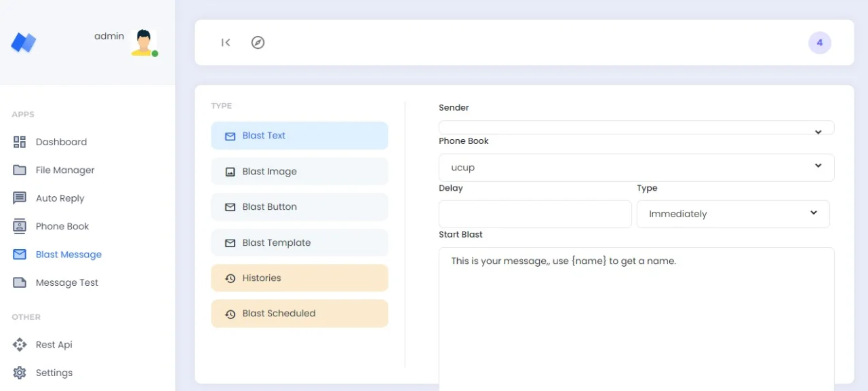Switch to Blast Image type

tap(300, 171)
